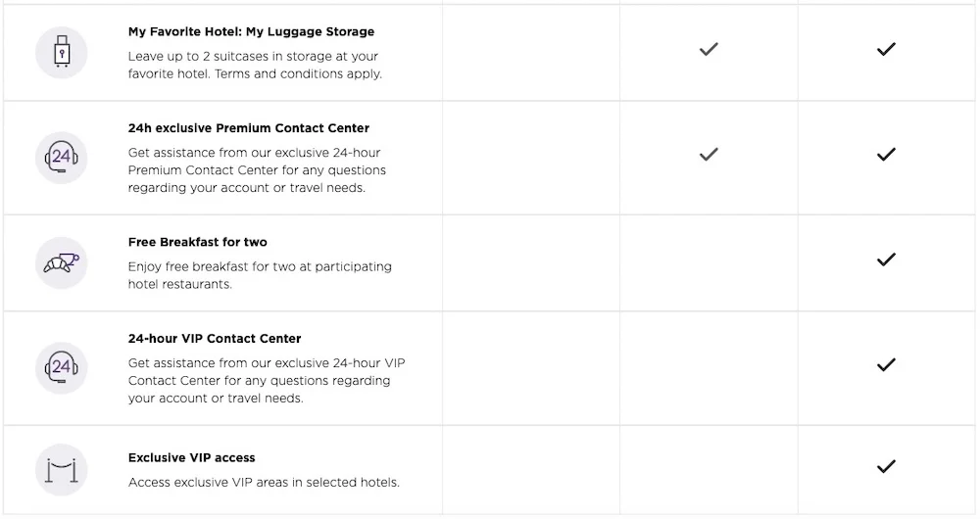The height and width of the screenshot is (519, 980).
Task: Click the VIP Contact Center headset icon
Action: point(61,368)
